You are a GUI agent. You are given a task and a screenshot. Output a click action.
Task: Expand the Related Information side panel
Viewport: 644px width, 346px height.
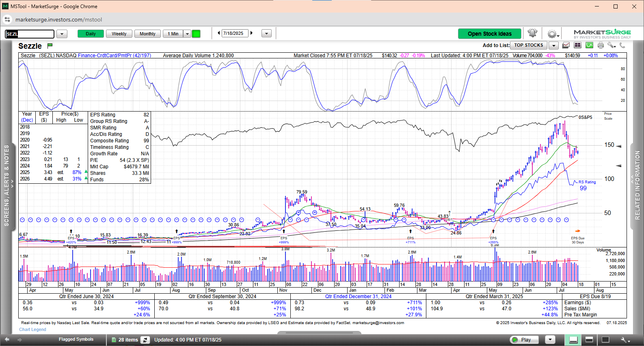[x=637, y=185]
